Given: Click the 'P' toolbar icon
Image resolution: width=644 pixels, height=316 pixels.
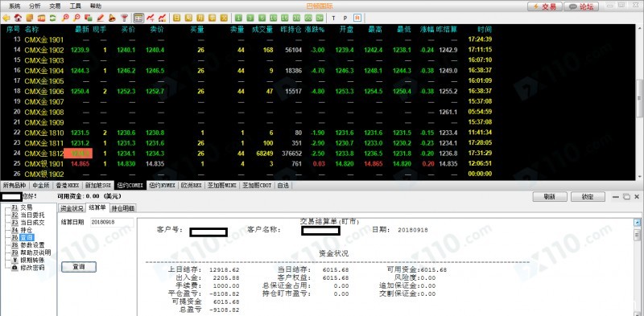Looking at the screenshot, I should pos(345,18).
